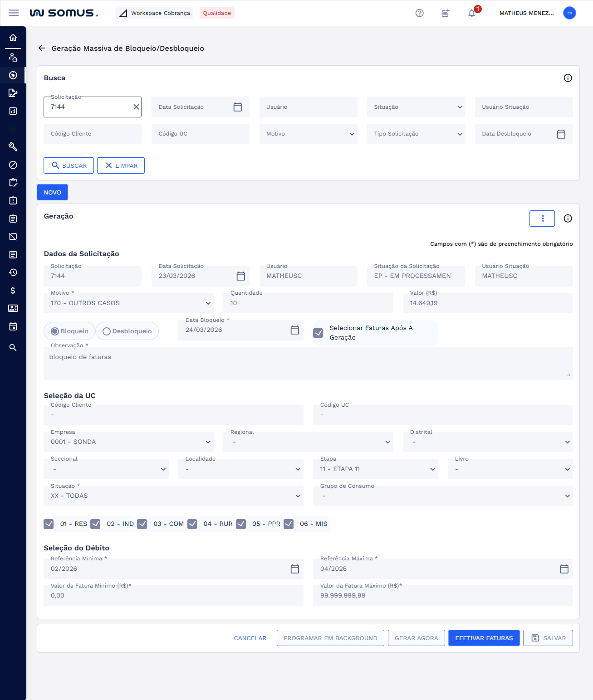Open Data Bloqueio calendar picker
593x700 pixels.
point(294,330)
